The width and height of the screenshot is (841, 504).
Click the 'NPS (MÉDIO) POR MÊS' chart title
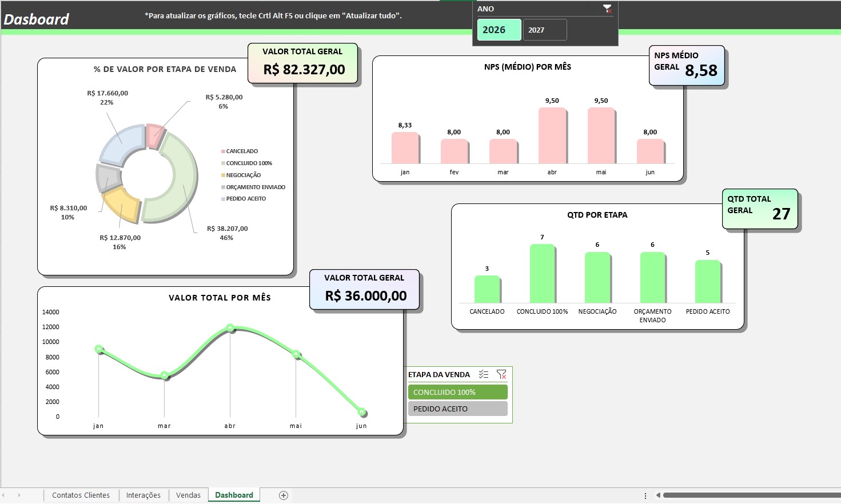pyautogui.click(x=528, y=67)
